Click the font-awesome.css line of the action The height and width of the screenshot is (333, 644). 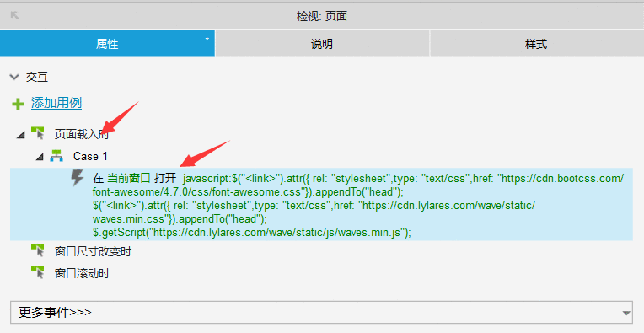click(248, 191)
